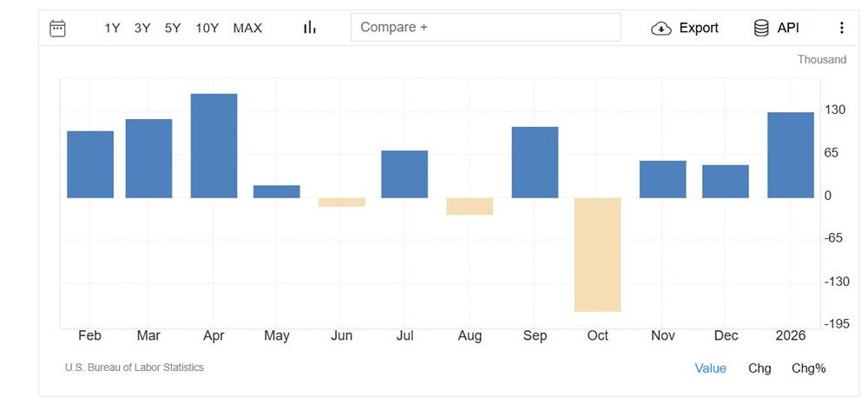This screenshot has height=411, width=868.
Task: Click the Export button label
Action: [699, 28]
